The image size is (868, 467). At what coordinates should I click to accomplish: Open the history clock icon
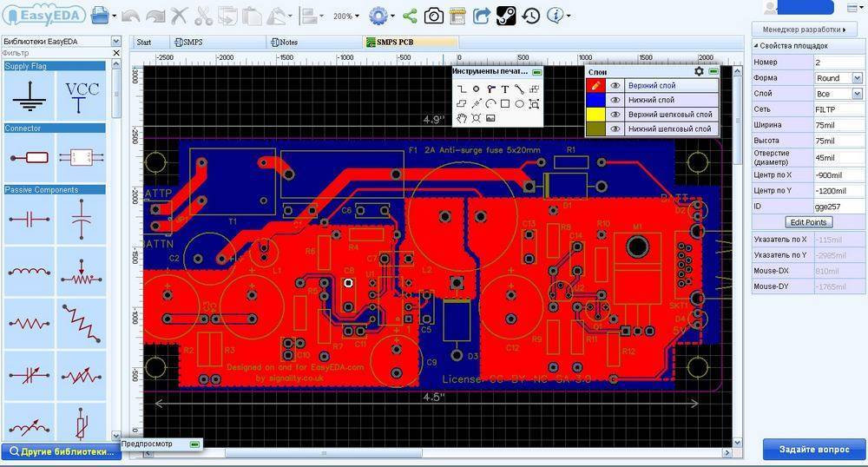[x=530, y=16]
